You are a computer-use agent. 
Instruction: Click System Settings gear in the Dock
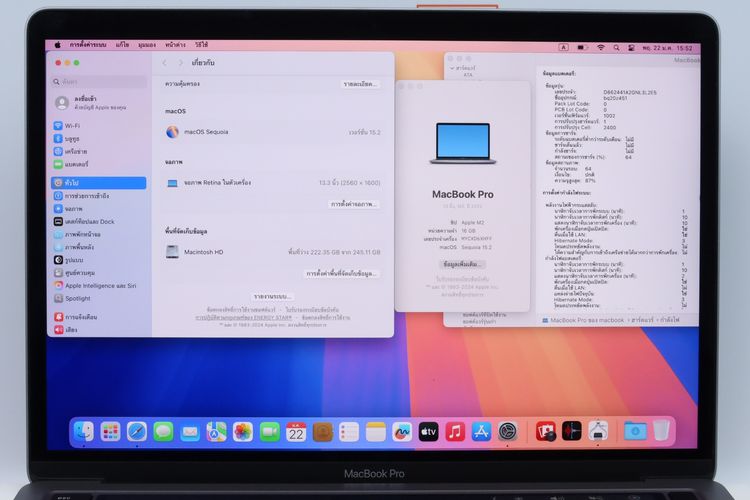coord(507,432)
